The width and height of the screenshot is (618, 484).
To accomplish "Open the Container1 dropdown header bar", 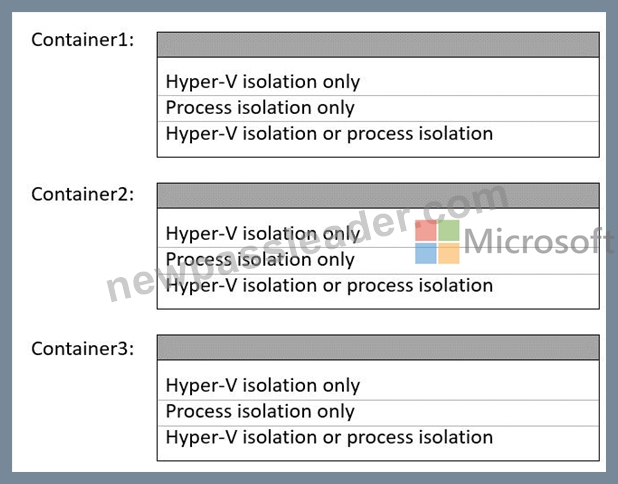I will click(x=378, y=45).
